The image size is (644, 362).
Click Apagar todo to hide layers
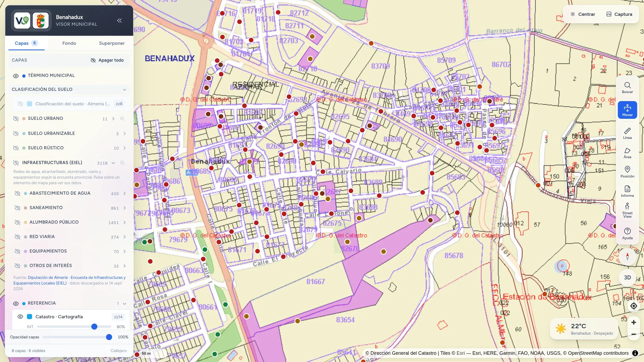point(107,60)
